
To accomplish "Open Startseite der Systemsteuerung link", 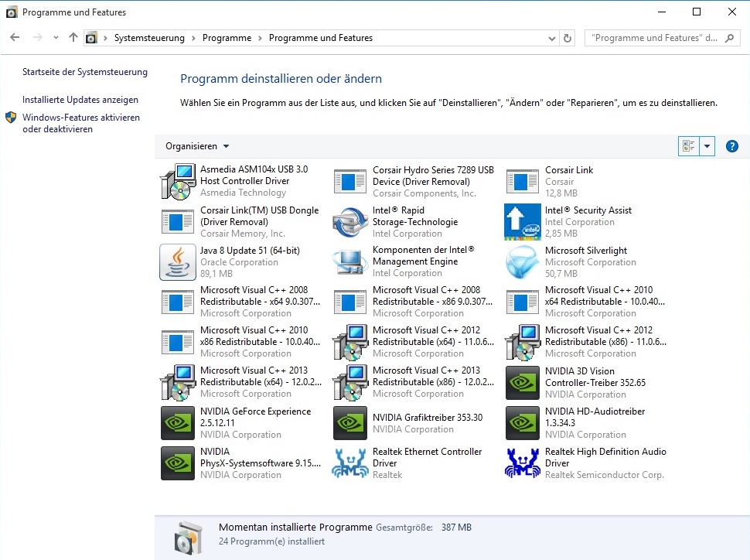I will pos(84,72).
